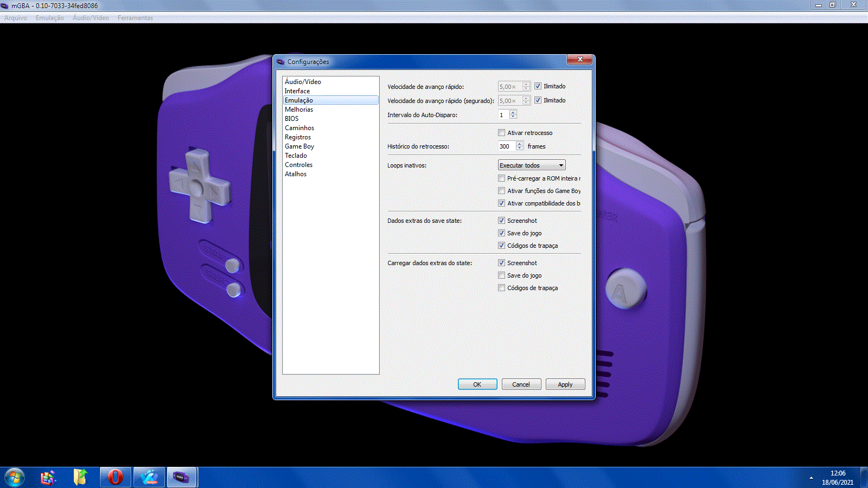Screen dimensions: 868x488
Task: Select "Controles" in the settings sidebar
Action: (x=299, y=164)
